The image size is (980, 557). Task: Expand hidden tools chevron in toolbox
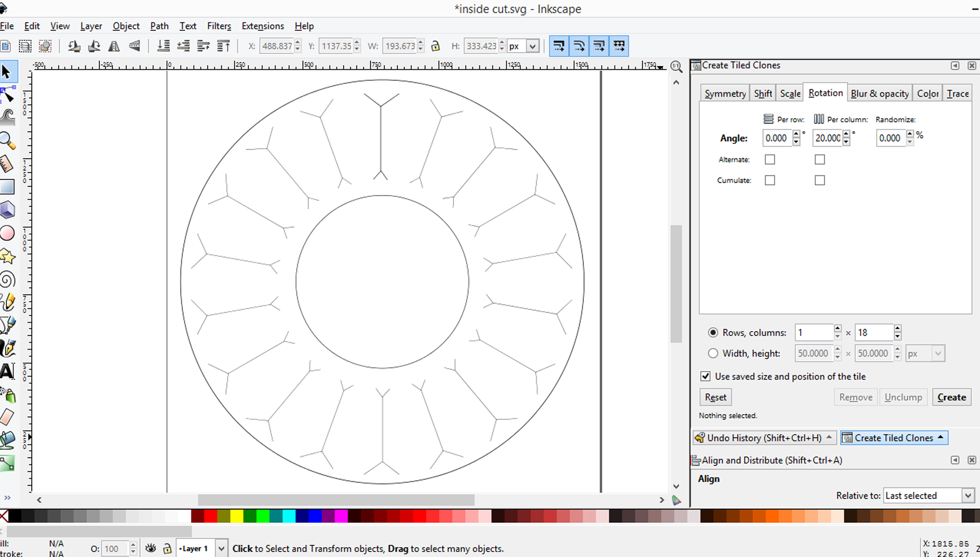click(x=7, y=498)
